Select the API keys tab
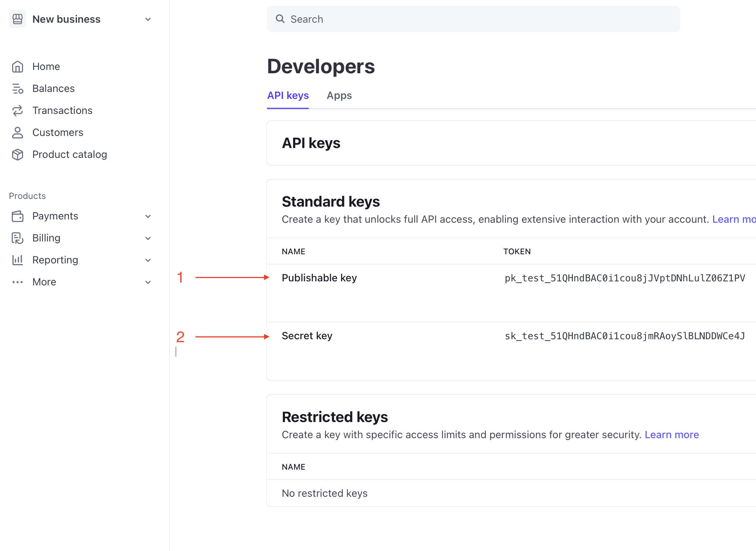This screenshot has height=551, width=756. (288, 96)
